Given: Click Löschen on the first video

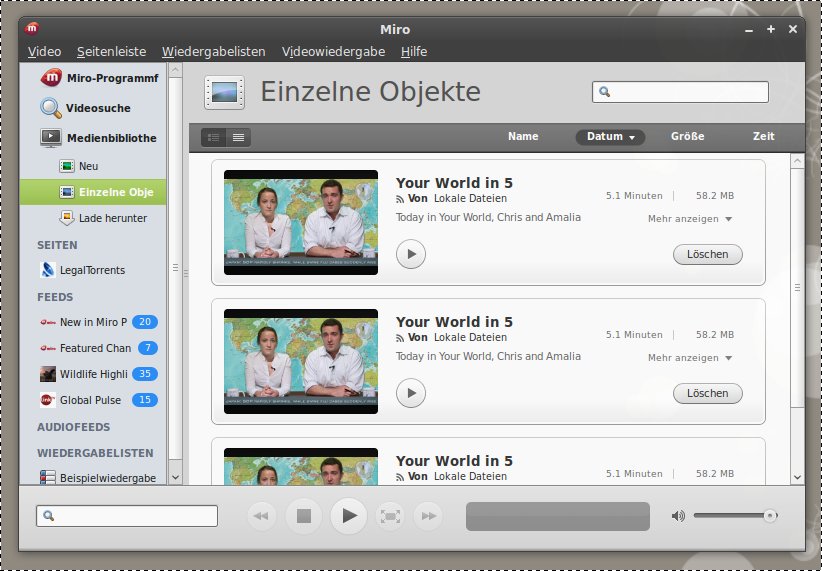Looking at the screenshot, I should 708,254.
